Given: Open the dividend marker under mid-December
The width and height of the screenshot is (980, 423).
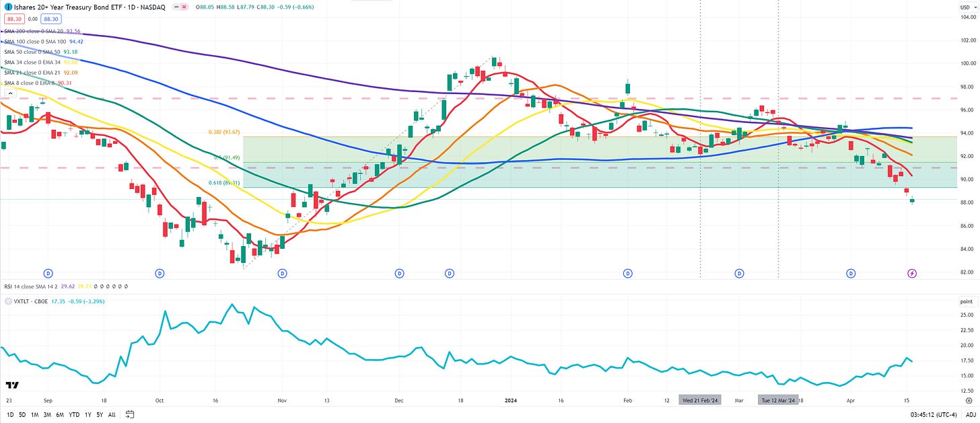Looking at the screenshot, I should pyautogui.click(x=450, y=273).
